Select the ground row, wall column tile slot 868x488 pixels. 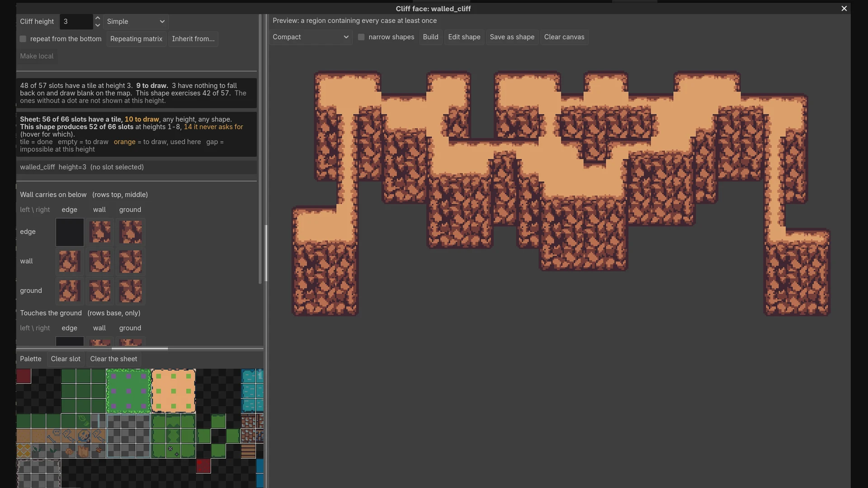[100, 291]
